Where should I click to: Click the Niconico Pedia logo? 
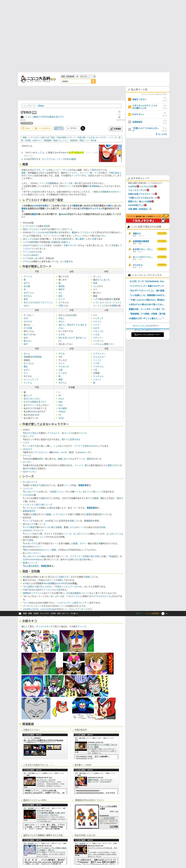[38, 79]
